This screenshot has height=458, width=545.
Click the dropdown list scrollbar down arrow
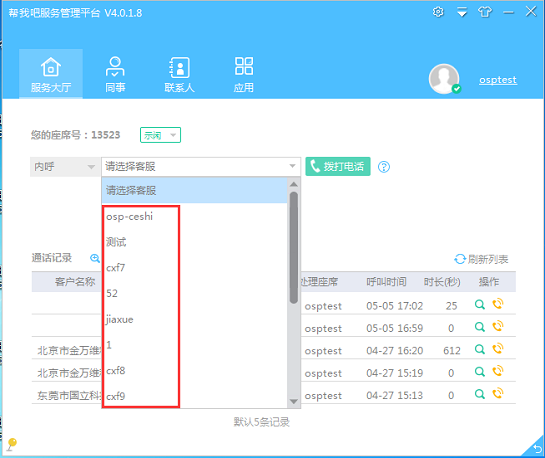pyautogui.click(x=294, y=402)
